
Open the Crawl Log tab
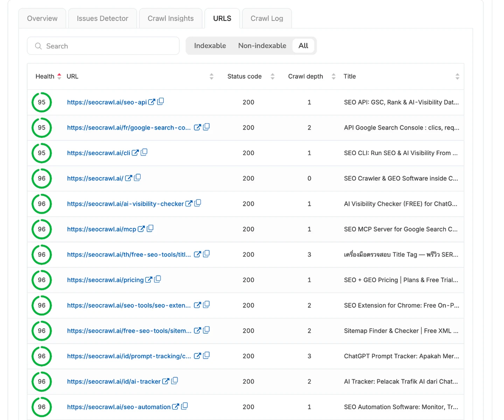pyautogui.click(x=267, y=19)
